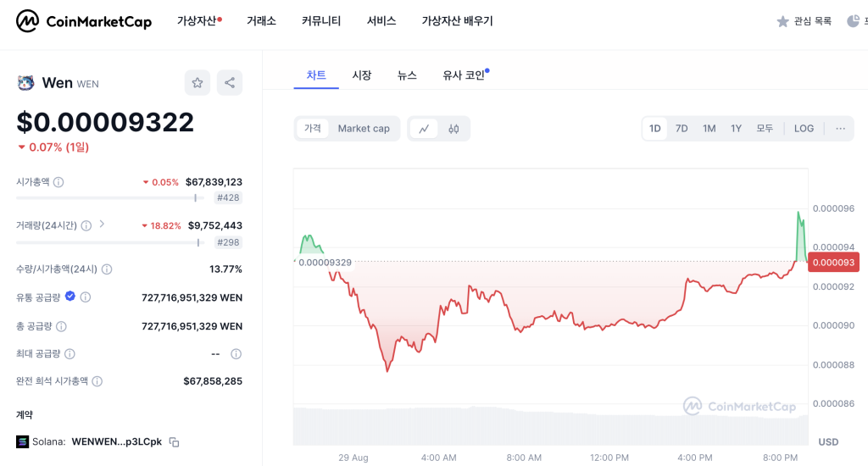The image size is (868, 466).
Task: Copy the Solana contract address
Action: (x=175, y=442)
